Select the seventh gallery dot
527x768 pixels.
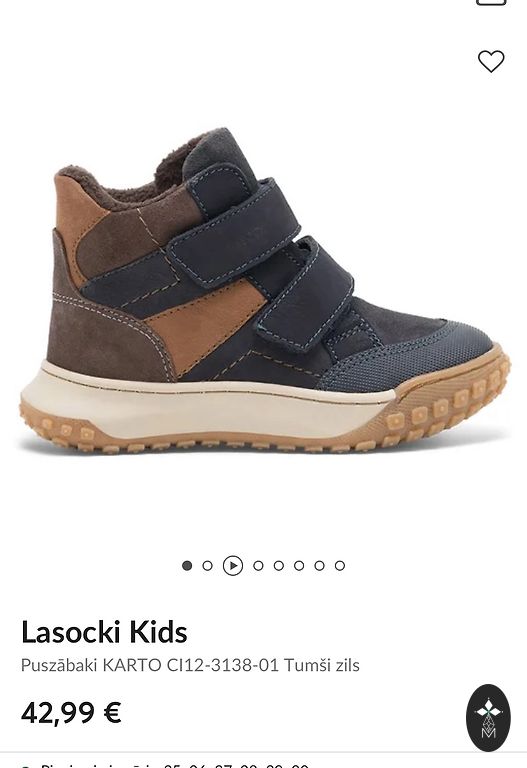pos(319,566)
